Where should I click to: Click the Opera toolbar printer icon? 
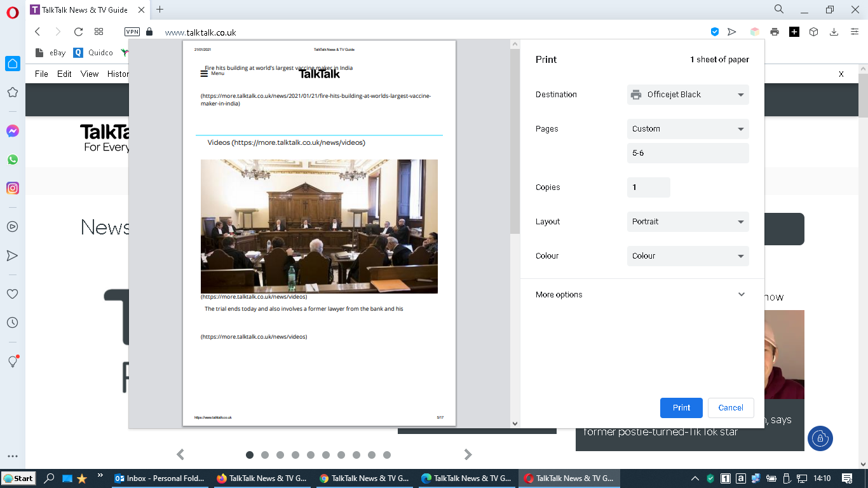(x=775, y=32)
